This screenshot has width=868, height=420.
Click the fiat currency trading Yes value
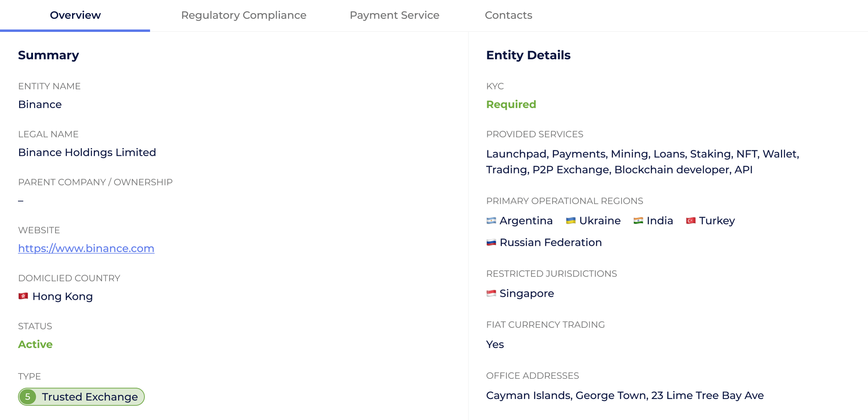point(495,344)
